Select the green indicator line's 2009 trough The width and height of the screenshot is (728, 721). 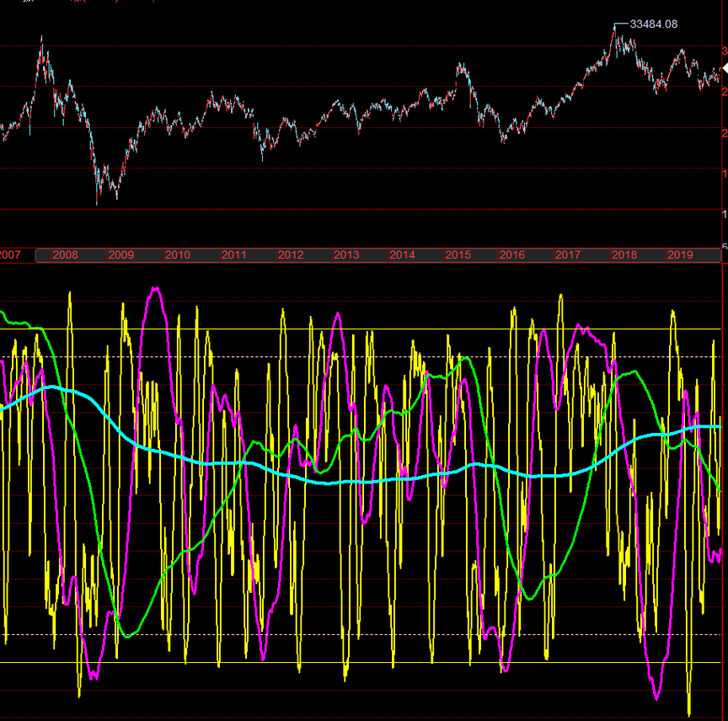click(127, 636)
